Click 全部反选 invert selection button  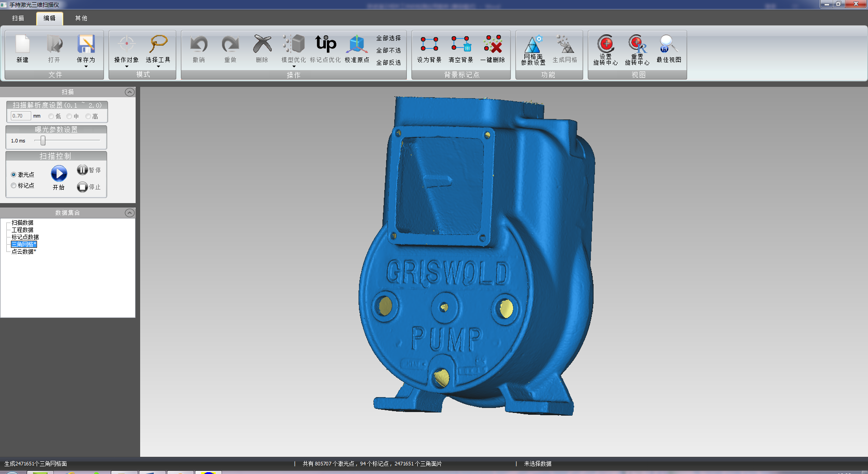coord(388,63)
